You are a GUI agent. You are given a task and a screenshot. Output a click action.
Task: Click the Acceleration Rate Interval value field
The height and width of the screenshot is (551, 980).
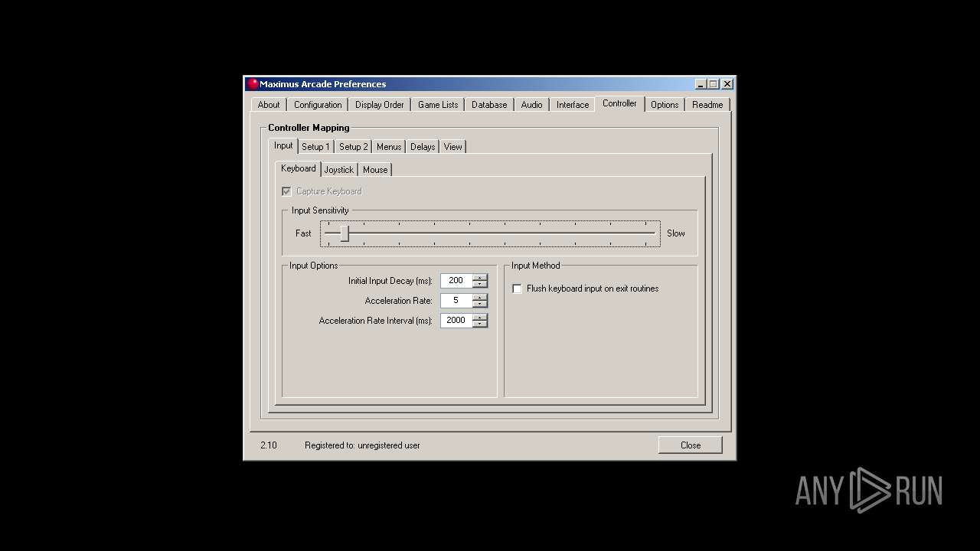(456, 321)
